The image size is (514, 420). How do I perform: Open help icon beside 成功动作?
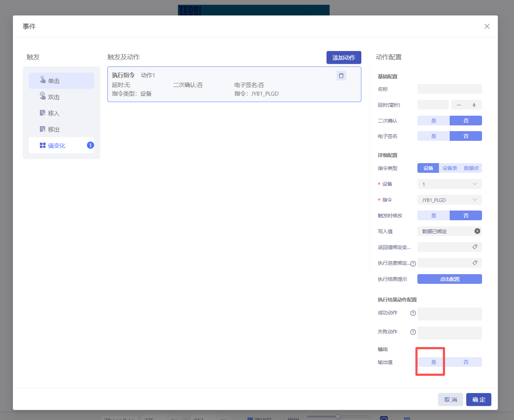click(413, 313)
